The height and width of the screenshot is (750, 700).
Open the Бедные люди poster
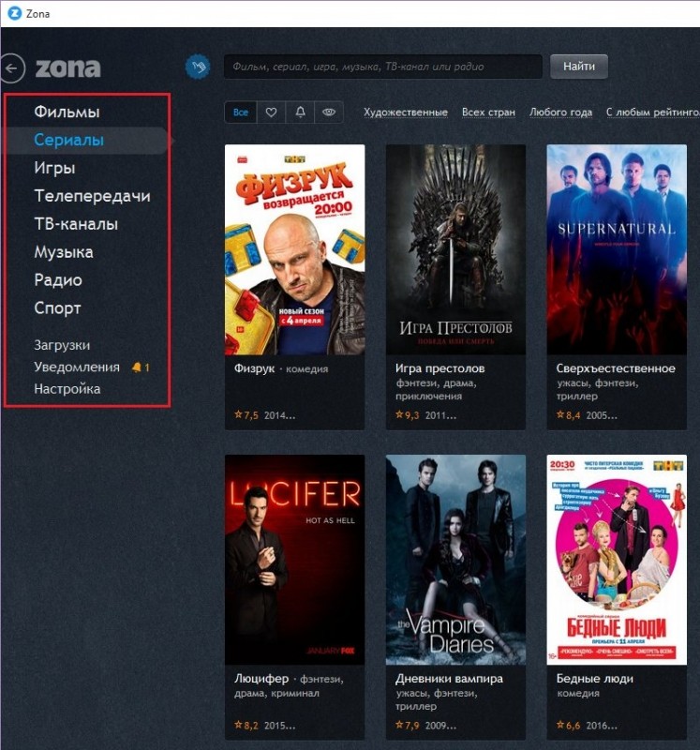[x=617, y=560]
